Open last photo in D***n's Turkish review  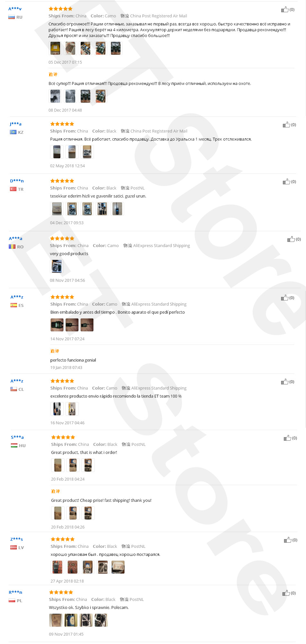pyautogui.click(x=117, y=209)
